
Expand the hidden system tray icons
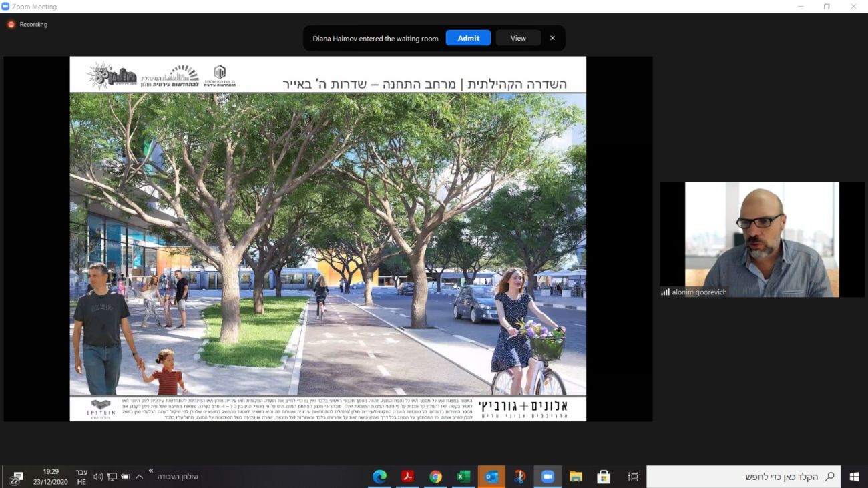coord(139,477)
